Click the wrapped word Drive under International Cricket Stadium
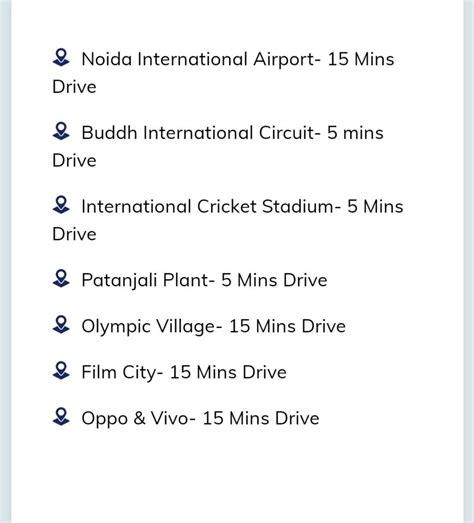The width and height of the screenshot is (474, 523). pyautogui.click(x=74, y=234)
